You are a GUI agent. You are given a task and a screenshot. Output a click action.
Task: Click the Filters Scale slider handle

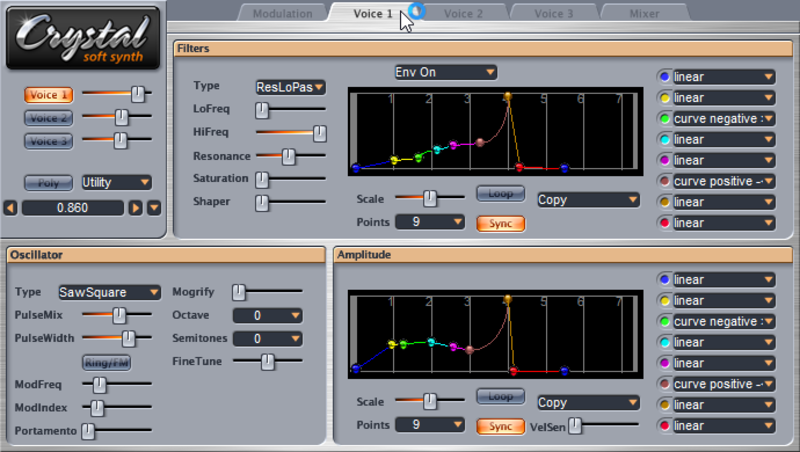click(430, 198)
